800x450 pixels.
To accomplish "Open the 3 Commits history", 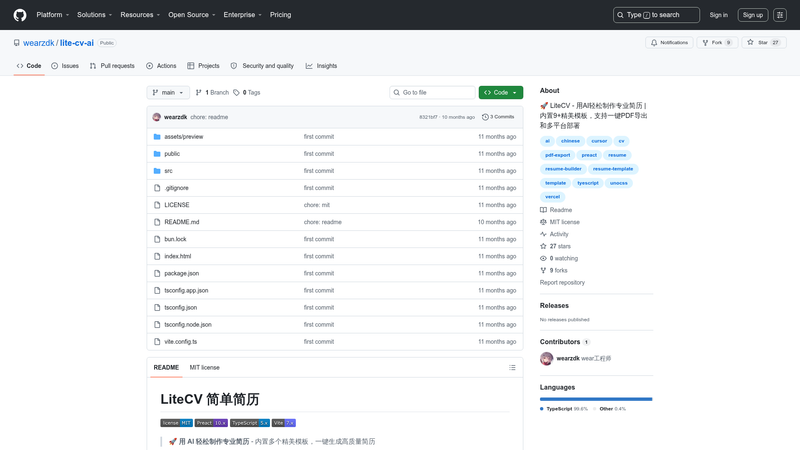I will 498,117.
